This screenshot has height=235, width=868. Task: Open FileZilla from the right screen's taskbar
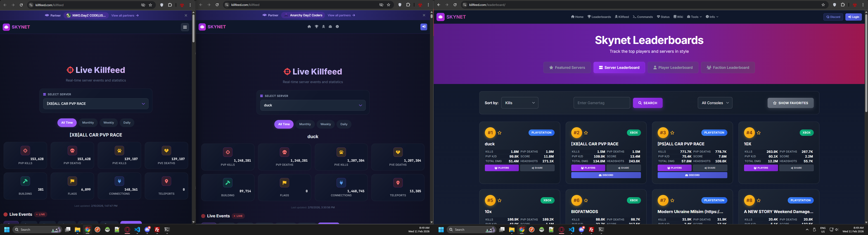(x=591, y=230)
